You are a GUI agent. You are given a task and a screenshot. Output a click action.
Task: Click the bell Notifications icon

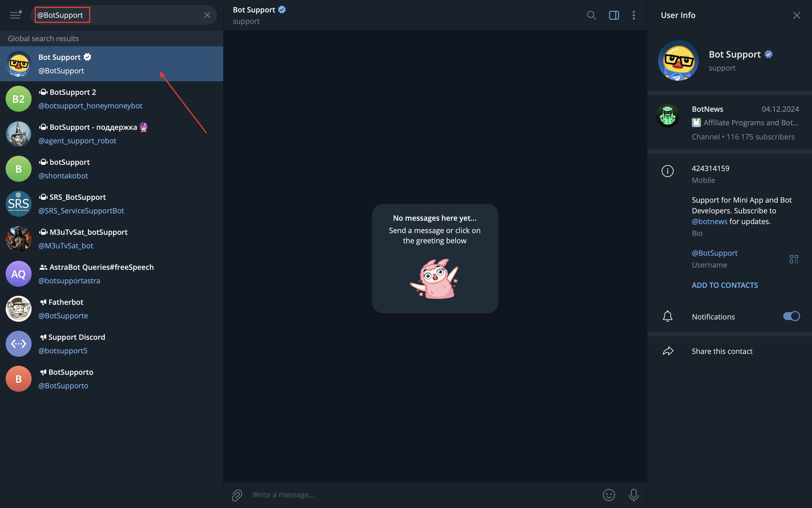tap(667, 316)
